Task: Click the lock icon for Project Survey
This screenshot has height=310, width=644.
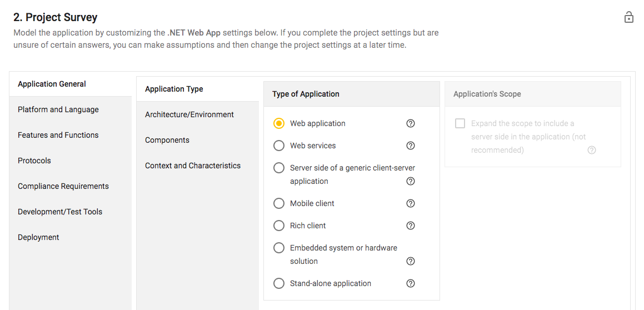Action: pyautogui.click(x=628, y=17)
